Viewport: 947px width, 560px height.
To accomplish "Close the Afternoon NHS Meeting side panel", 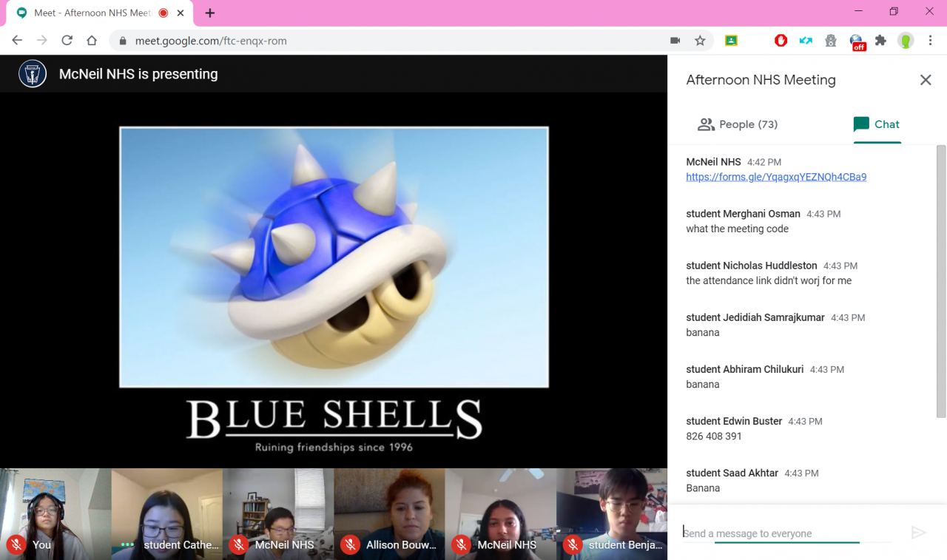I will pyautogui.click(x=925, y=80).
